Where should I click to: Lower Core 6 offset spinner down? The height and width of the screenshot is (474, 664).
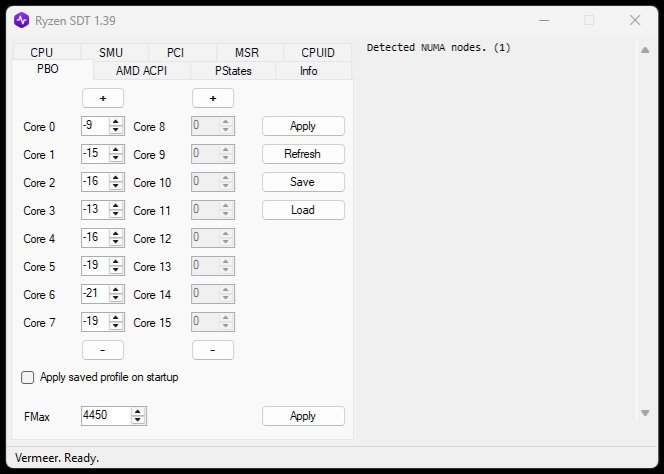point(116,298)
